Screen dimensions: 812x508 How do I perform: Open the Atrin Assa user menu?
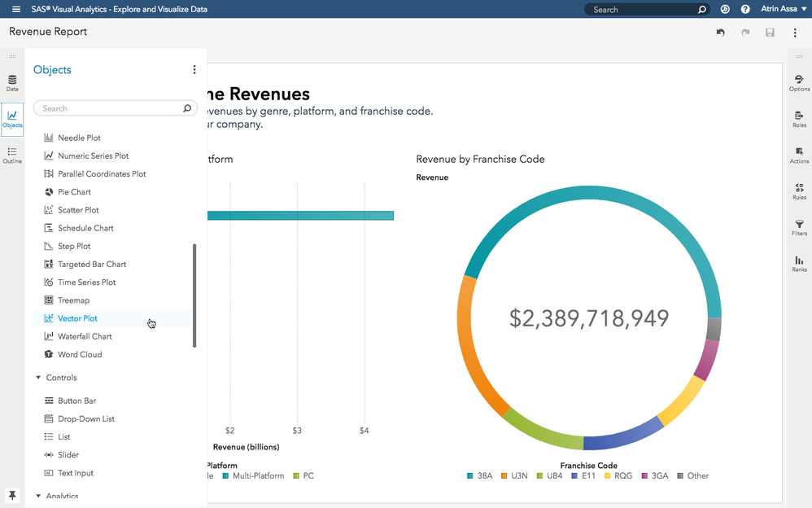point(779,10)
